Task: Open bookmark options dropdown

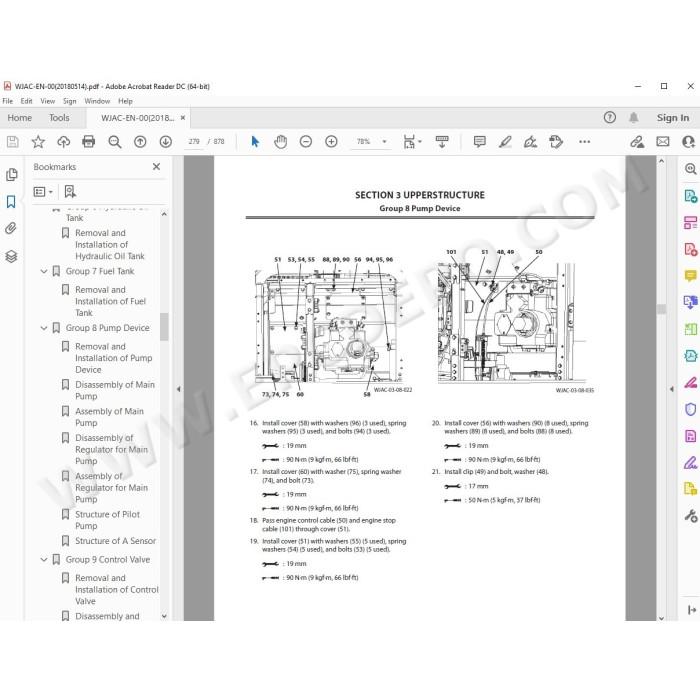Action: point(43,192)
